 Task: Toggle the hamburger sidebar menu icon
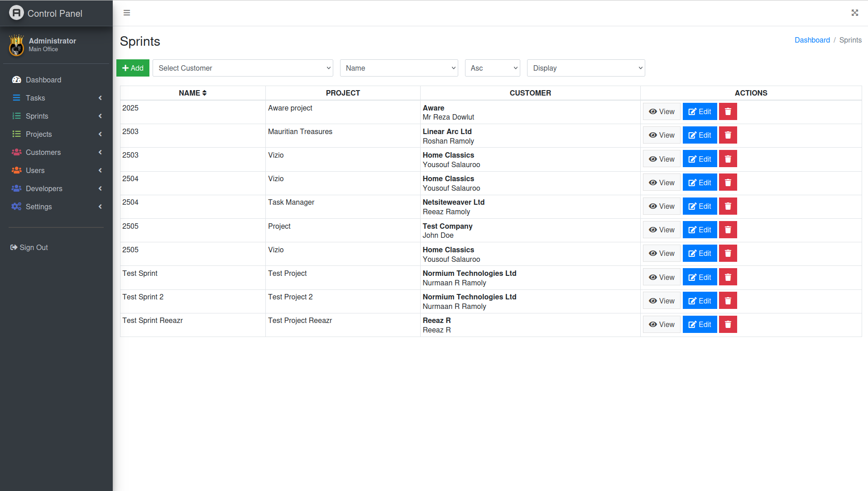coord(127,13)
